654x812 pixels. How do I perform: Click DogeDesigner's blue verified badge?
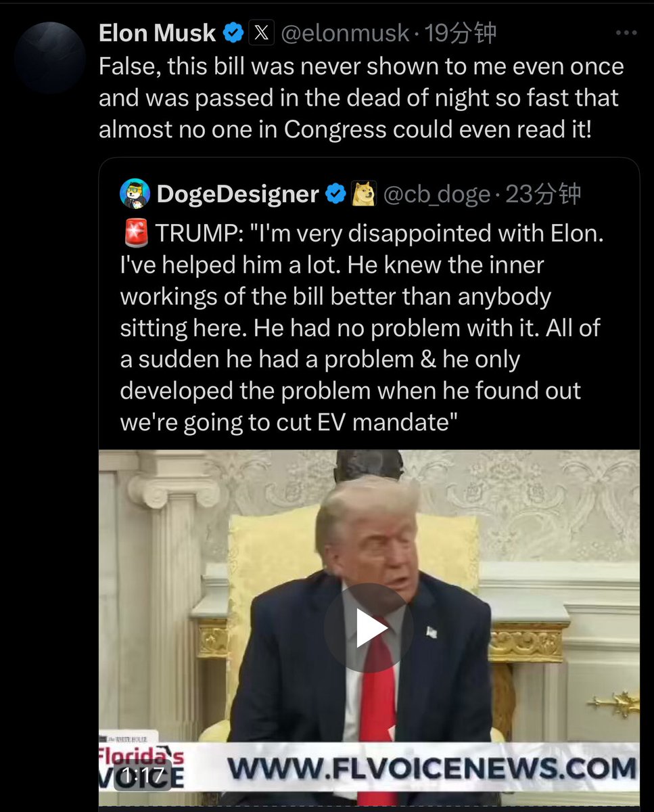point(336,194)
